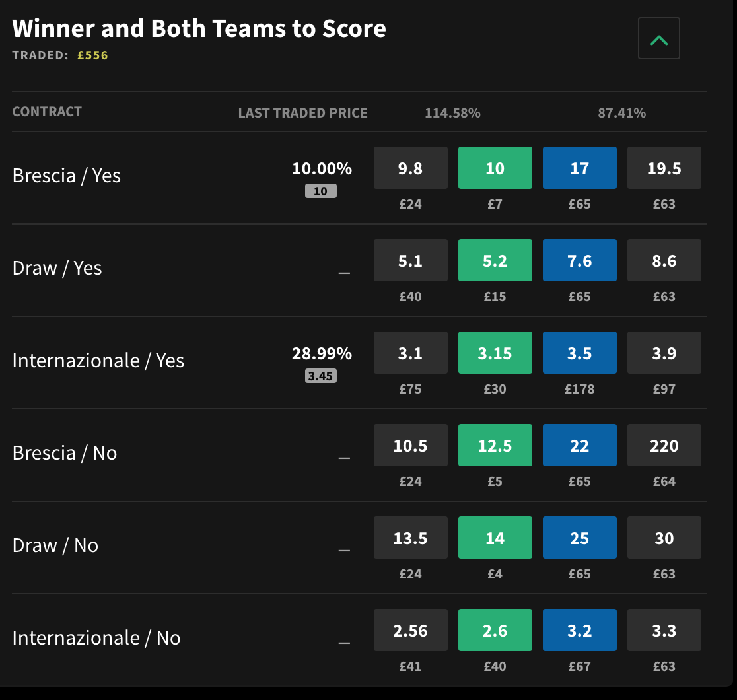The width and height of the screenshot is (737, 700).
Task: Click blue 22 price for Brescia / No
Action: 579,446
